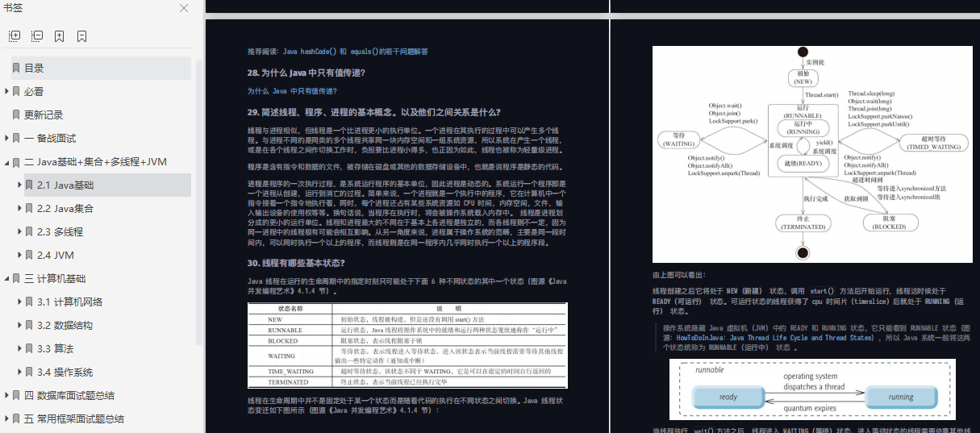980x433 pixels.
Task: Jump to the 必看 bookmark
Action: 34,92
